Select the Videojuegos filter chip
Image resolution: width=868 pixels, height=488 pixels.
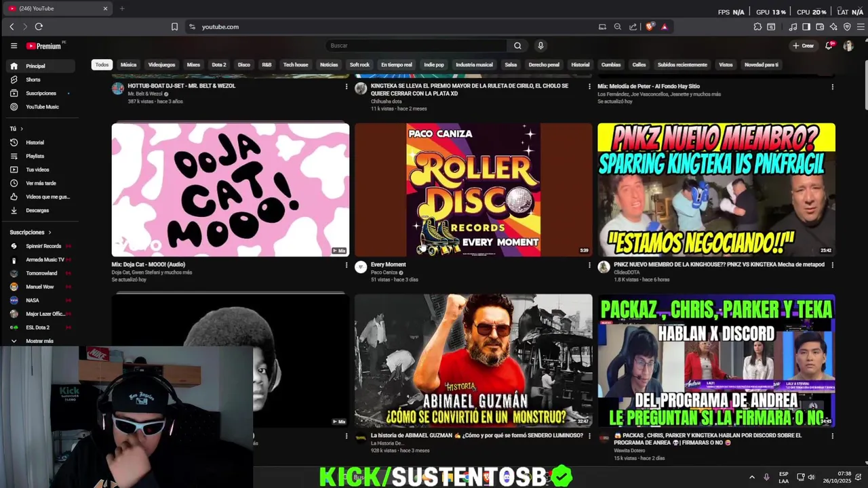pos(161,65)
